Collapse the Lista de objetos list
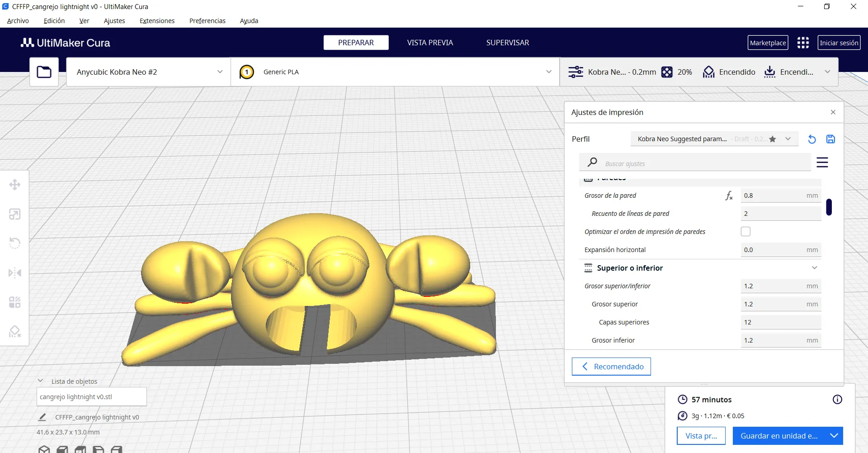 41,381
